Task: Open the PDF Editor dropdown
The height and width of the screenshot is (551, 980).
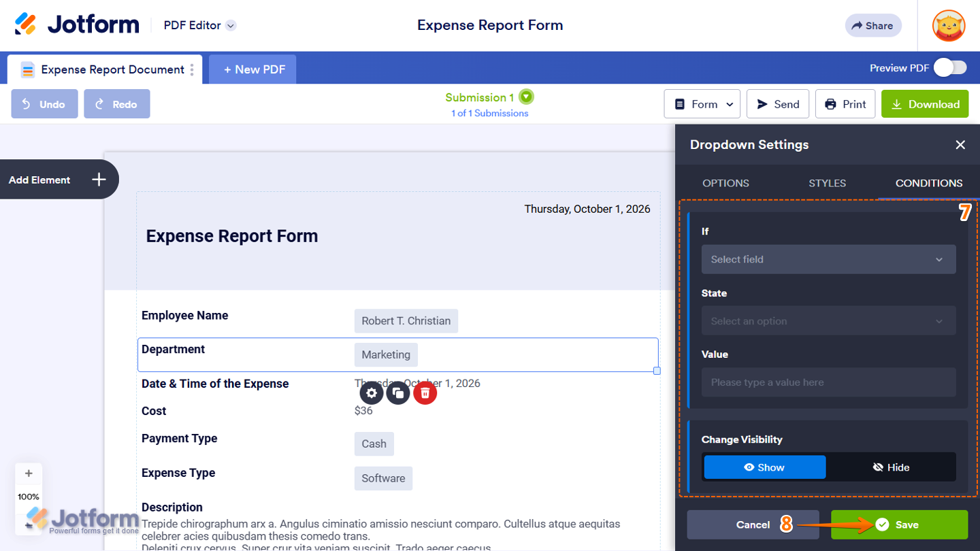Action: tap(199, 25)
